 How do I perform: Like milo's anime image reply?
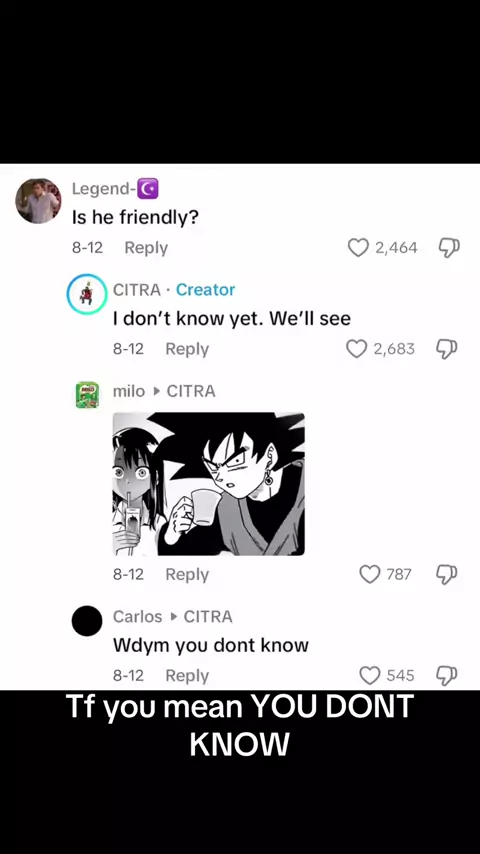tap(370, 574)
